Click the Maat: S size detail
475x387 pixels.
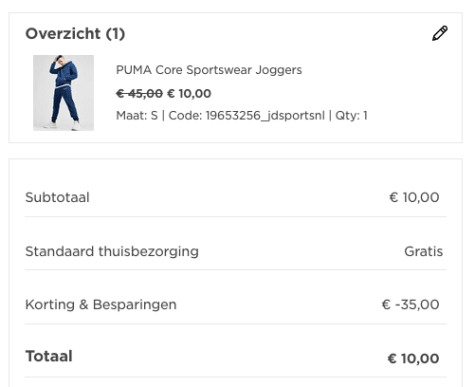[137, 116]
